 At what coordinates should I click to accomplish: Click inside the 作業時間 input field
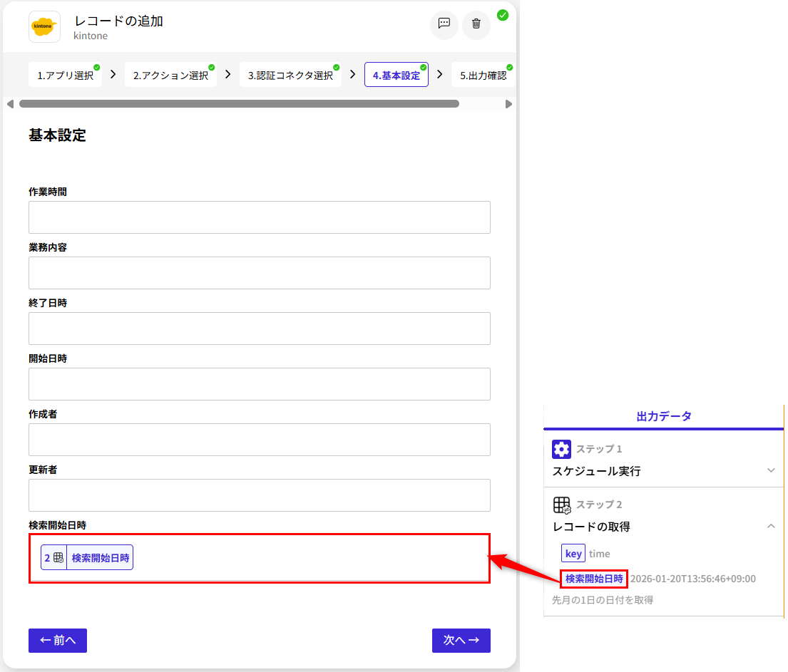(x=259, y=217)
